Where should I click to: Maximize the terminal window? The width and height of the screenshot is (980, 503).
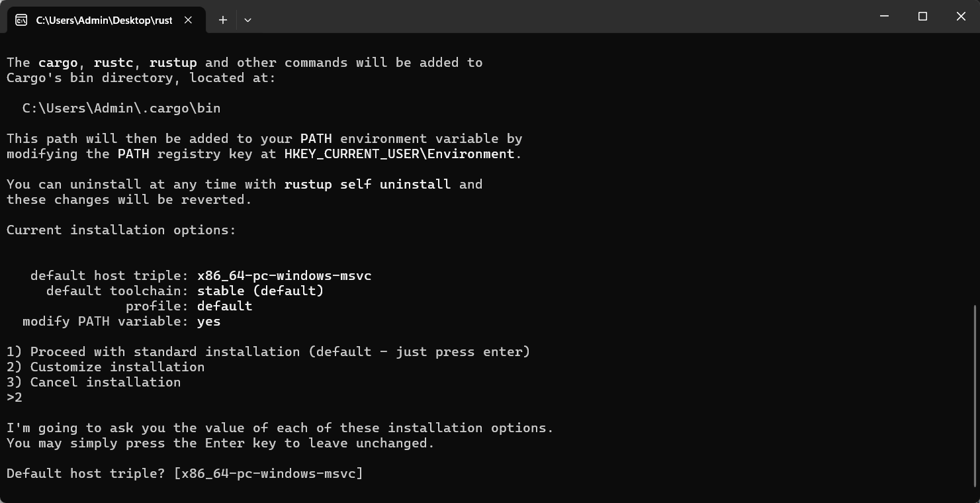click(922, 17)
